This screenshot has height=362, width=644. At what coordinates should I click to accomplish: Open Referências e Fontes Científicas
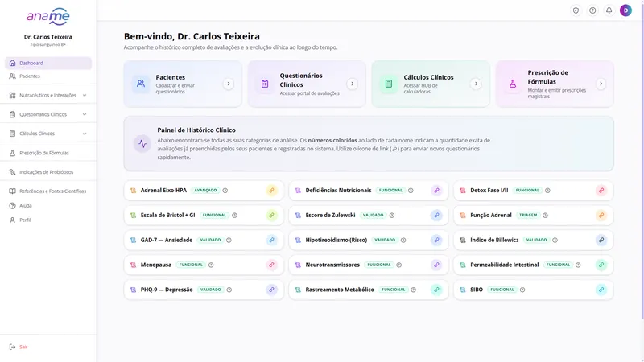coord(48,191)
